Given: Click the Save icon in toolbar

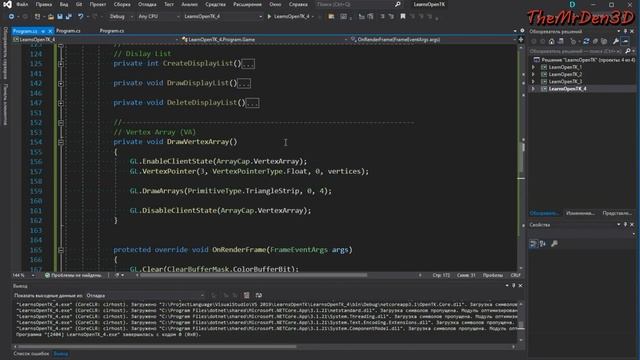Looking at the screenshot, I should 60,16.
